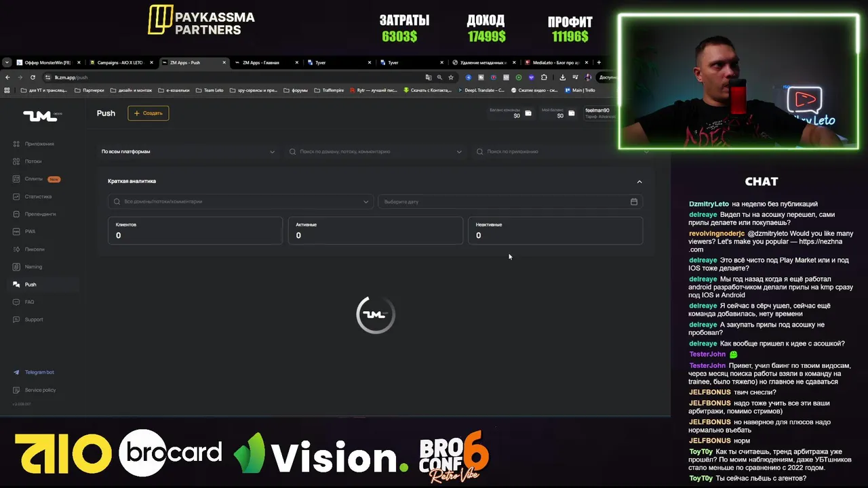Open browser downloads icon
The width and height of the screenshot is (868, 488).
click(x=563, y=77)
